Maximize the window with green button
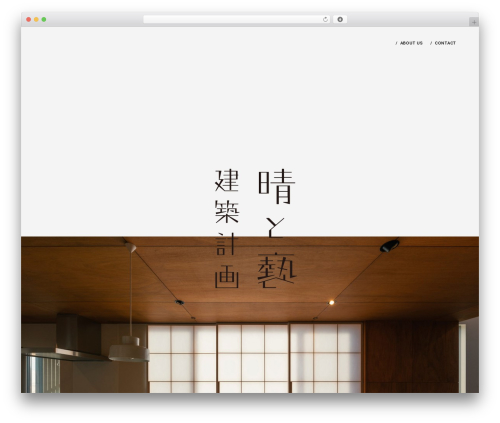The image size is (500, 423). tap(44, 20)
